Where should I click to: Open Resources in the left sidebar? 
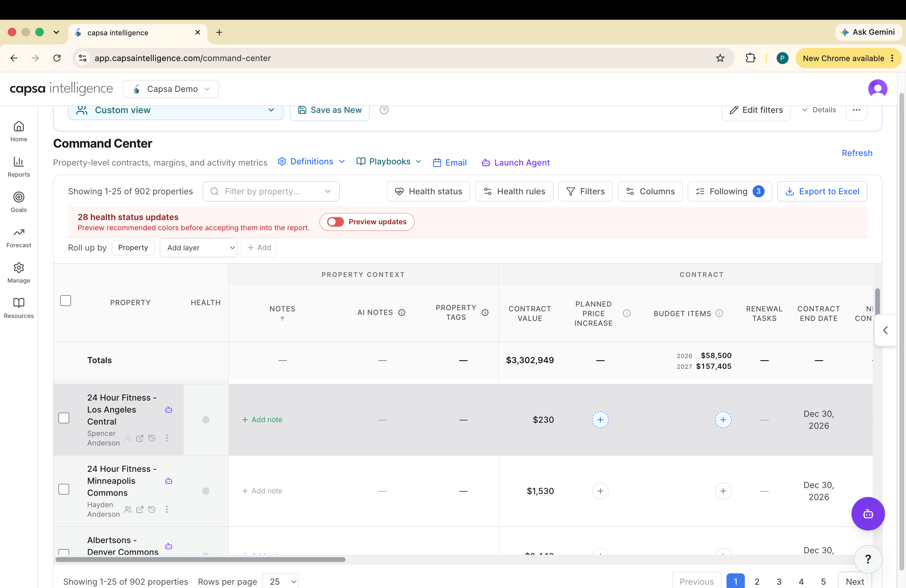[19, 308]
